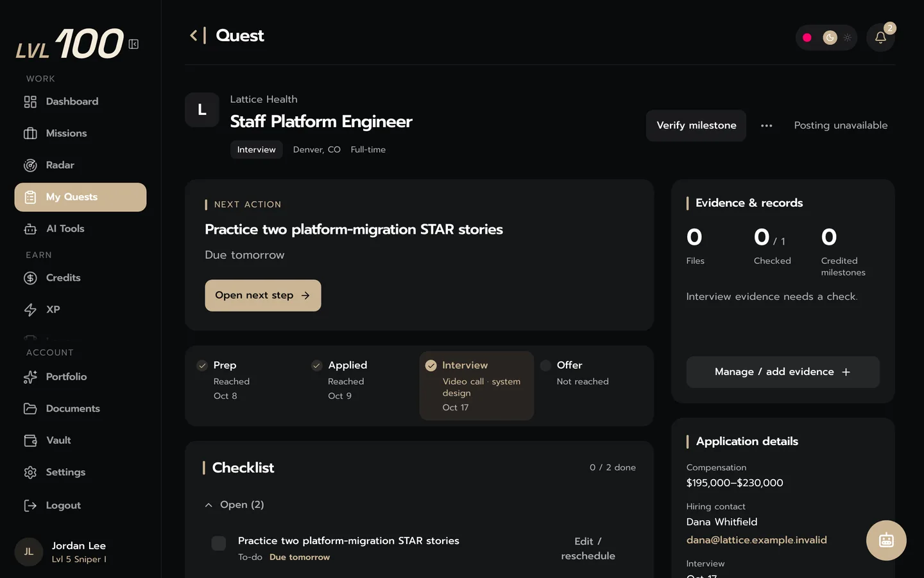This screenshot has width=924, height=578.
Task: Open Dashboard from the sidebar
Action: [x=80, y=101]
